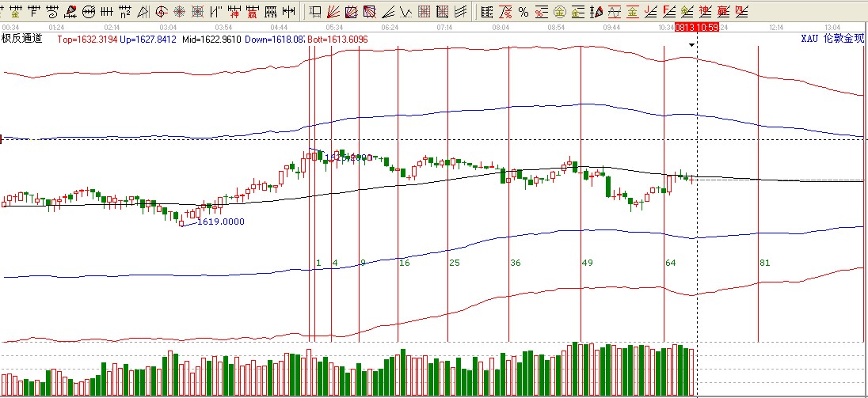This screenshot has width=868, height=398.
Task: Click the red 赢 character tool icon
Action: [251, 12]
